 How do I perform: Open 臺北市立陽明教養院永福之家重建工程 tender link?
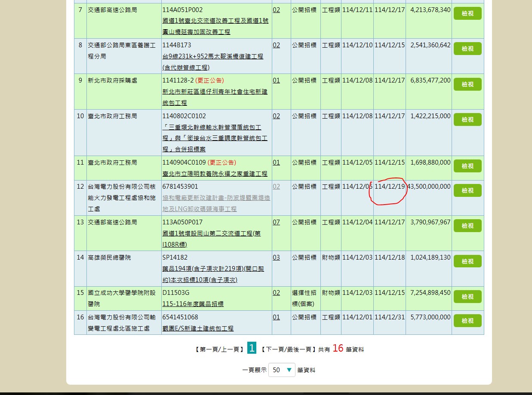pyautogui.click(x=215, y=174)
